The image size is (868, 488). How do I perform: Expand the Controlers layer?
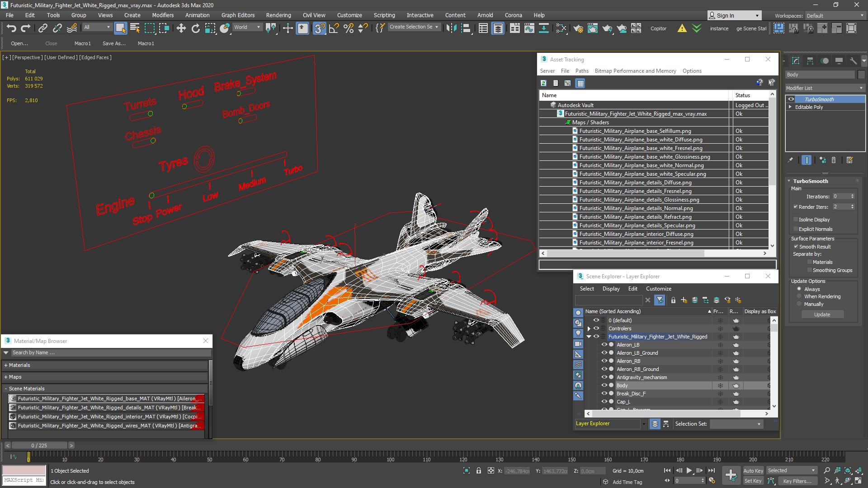pyautogui.click(x=589, y=329)
